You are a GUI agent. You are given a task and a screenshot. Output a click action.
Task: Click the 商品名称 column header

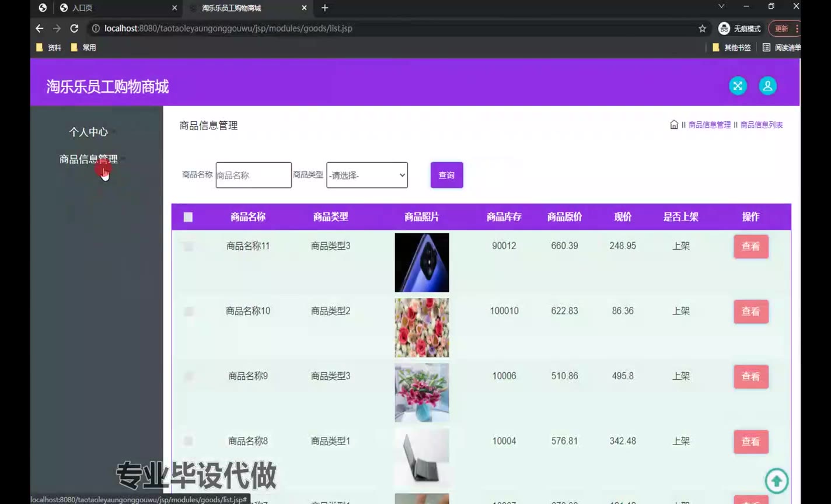(248, 217)
